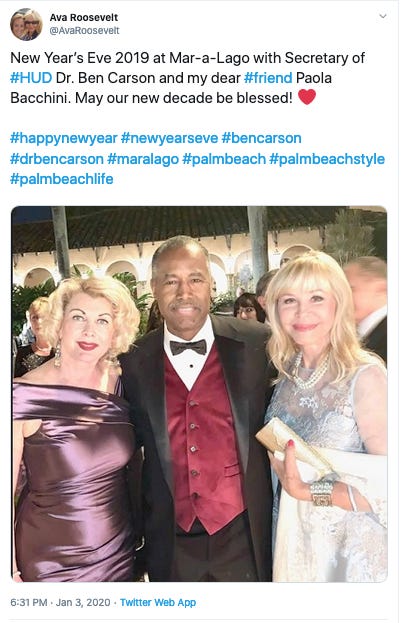Open the #drbencarson hashtag
The image size is (403, 623).
(57, 159)
